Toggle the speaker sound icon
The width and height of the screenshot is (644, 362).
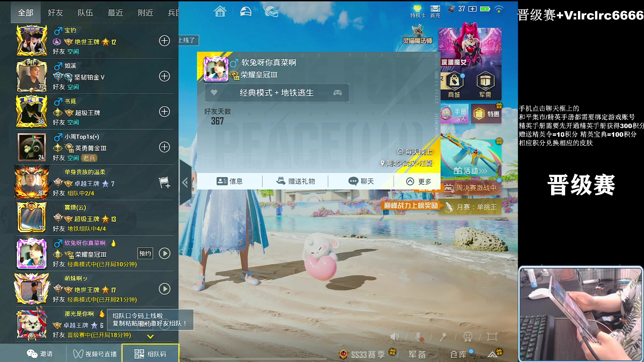click(x=395, y=337)
